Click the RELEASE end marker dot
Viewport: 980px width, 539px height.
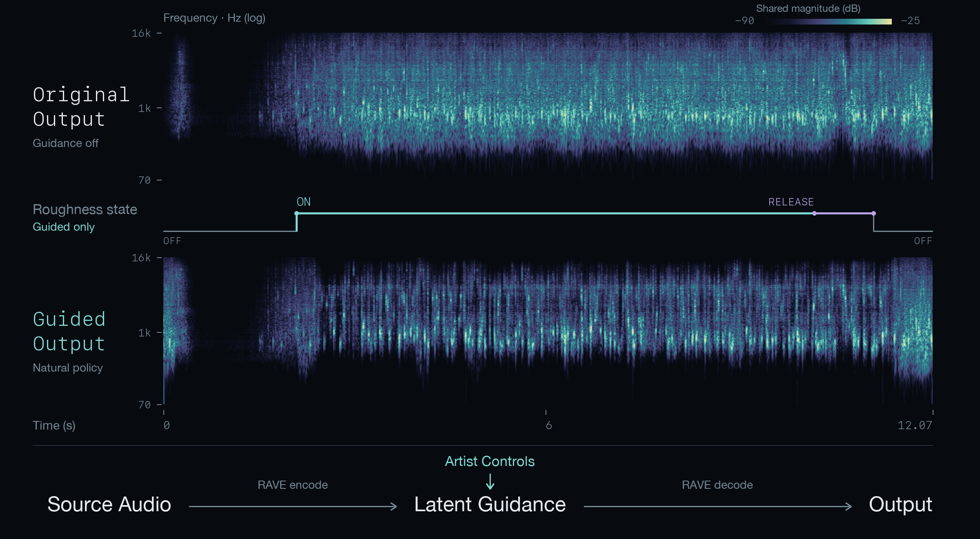(x=873, y=213)
